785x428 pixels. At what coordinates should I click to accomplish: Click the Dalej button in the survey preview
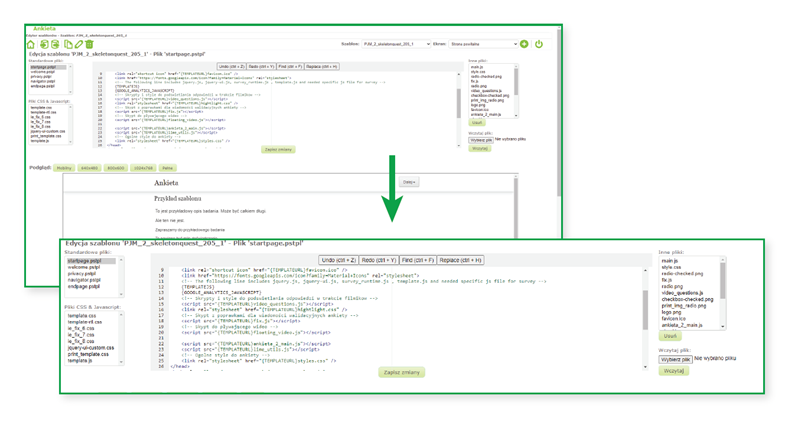coord(409,182)
